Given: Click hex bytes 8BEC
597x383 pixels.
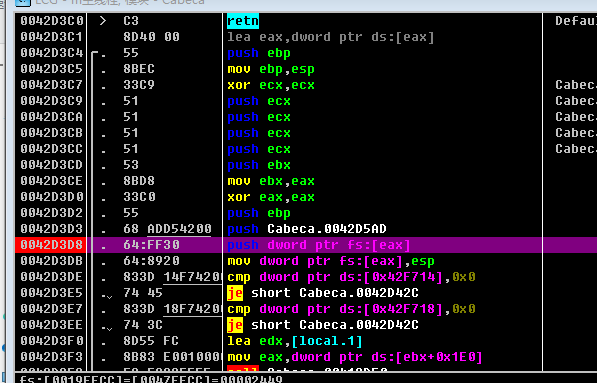Looking at the screenshot, I should click(139, 69).
